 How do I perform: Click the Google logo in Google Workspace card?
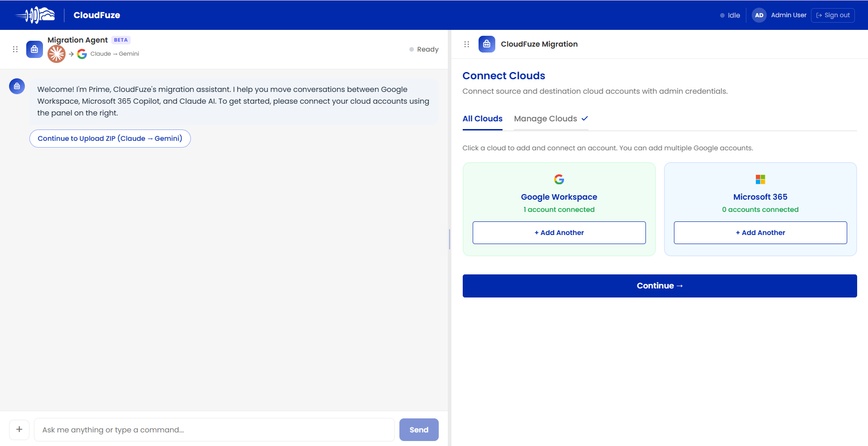tap(559, 179)
